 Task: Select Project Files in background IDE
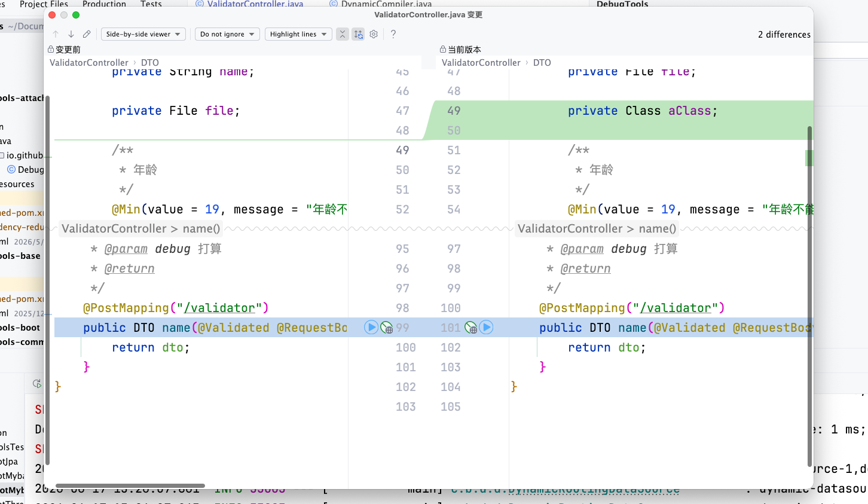44,4
